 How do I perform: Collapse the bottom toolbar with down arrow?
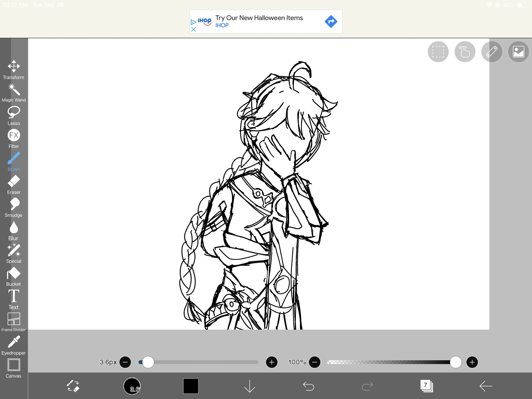pyautogui.click(x=249, y=386)
